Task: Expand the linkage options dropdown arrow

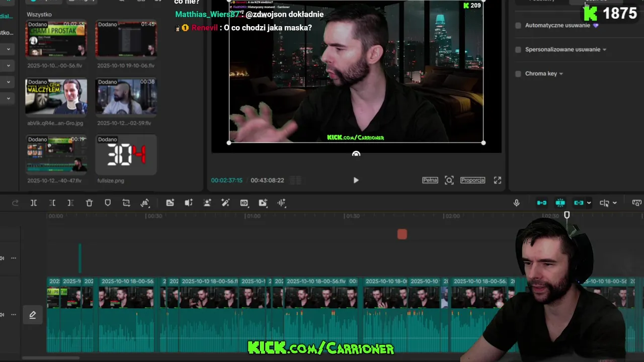Action: (x=589, y=203)
